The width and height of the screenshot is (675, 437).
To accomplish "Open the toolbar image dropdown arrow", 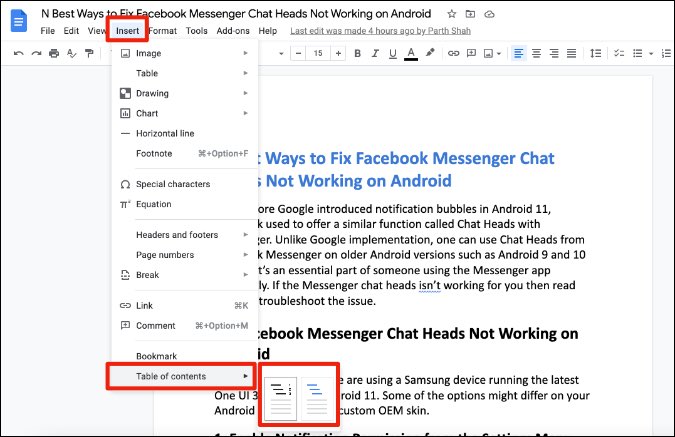I will coord(499,54).
